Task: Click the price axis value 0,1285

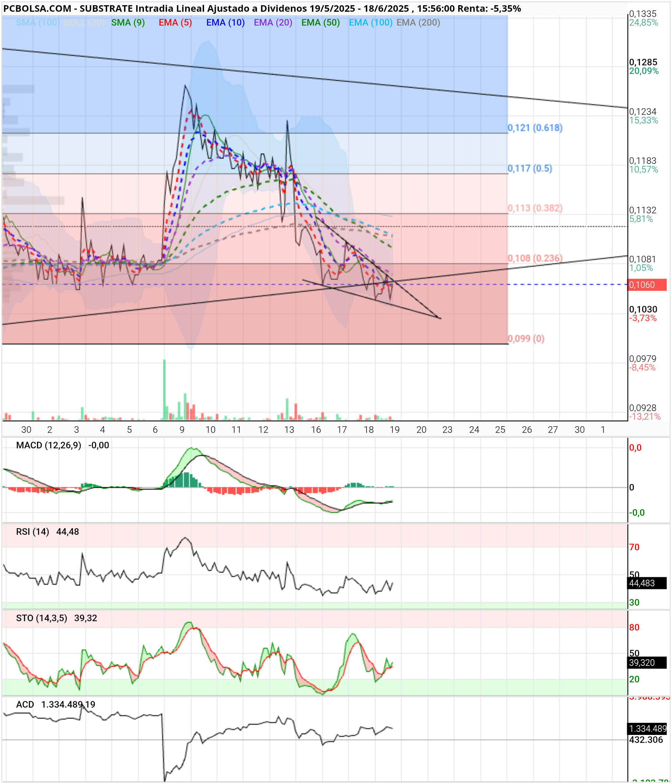Action: (643, 62)
